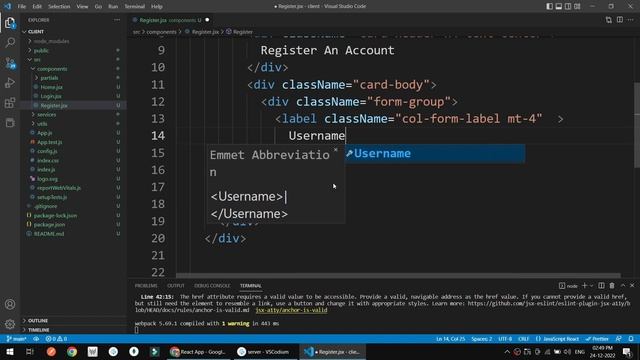Open the Accounts icon in activity bar
This screenshot has height=360, width=640.
coord(10,304)
